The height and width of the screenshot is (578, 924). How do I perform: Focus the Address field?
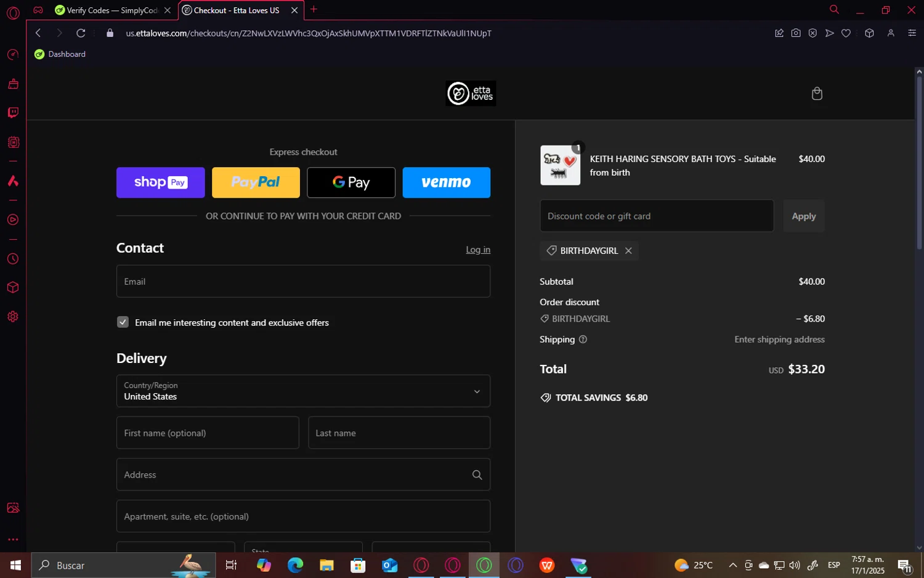303,475
